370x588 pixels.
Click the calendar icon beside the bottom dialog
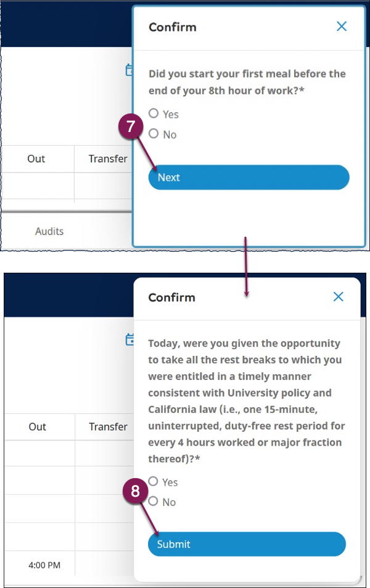(129, 339)
